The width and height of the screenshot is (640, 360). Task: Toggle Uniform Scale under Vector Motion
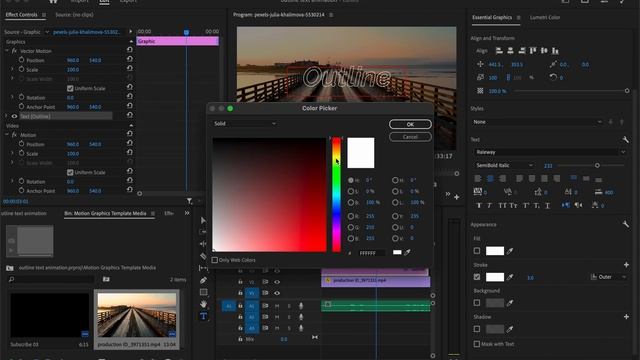pos(70,88)
